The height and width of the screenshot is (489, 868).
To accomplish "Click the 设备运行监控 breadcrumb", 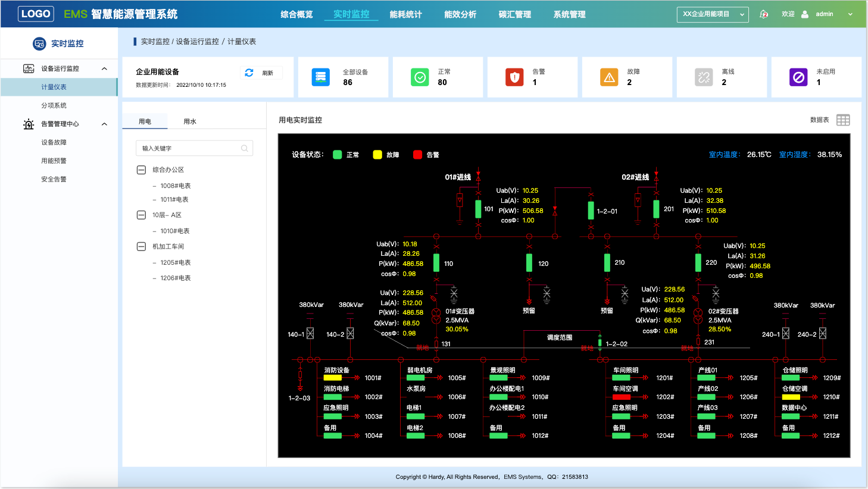I will pyautogui.click(x=197, y=42).
